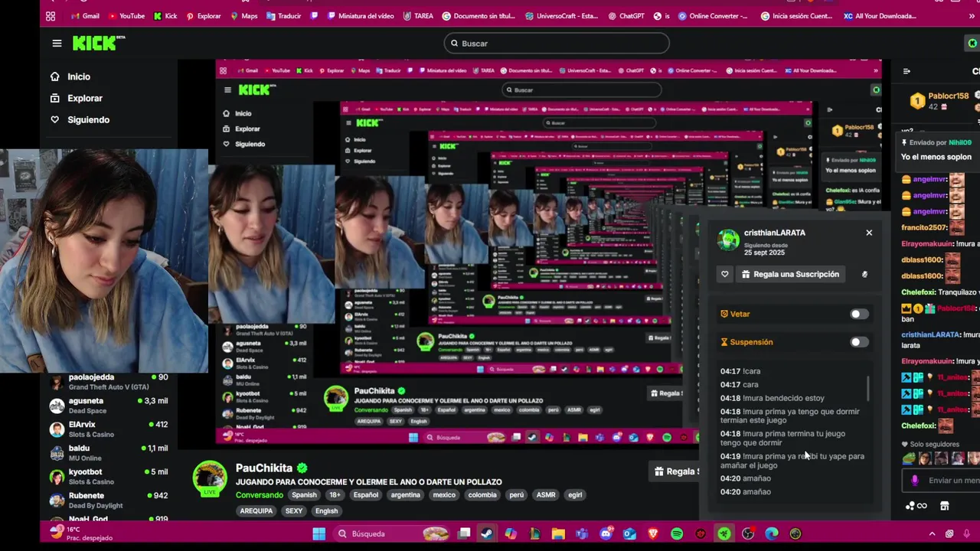980x551 pixels.
Task: Select followed channel baldu
Action: (x=110, y=453)
